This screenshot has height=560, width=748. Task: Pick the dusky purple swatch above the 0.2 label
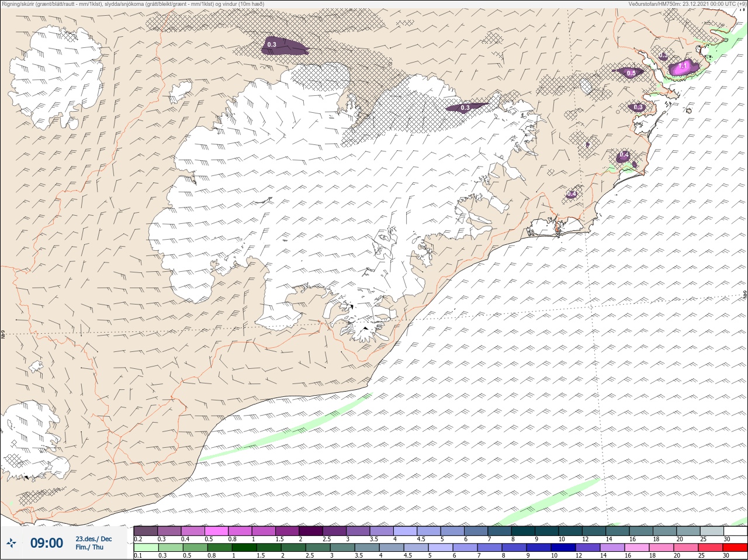click(x=146, y=531)
